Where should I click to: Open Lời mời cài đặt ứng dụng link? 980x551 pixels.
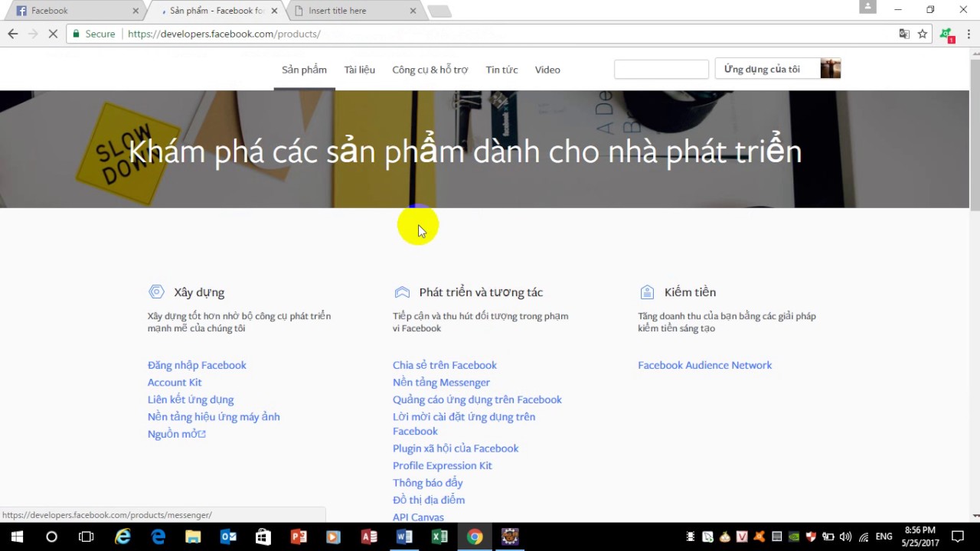pyautogui.click(x=464, y=424)
